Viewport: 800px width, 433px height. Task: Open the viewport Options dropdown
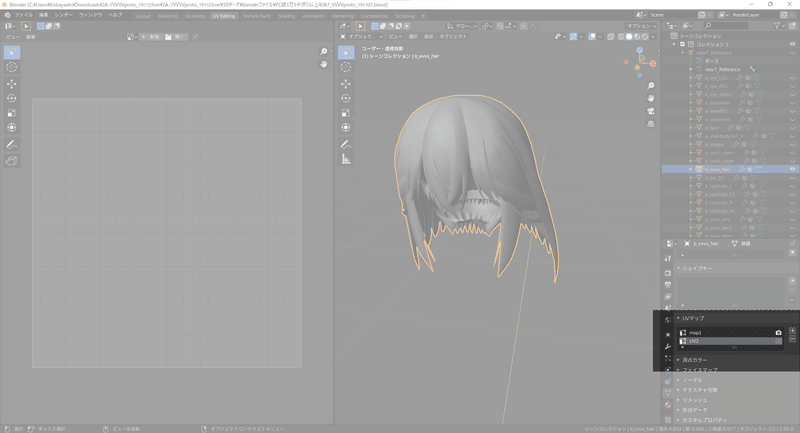(x=641, y=26)
